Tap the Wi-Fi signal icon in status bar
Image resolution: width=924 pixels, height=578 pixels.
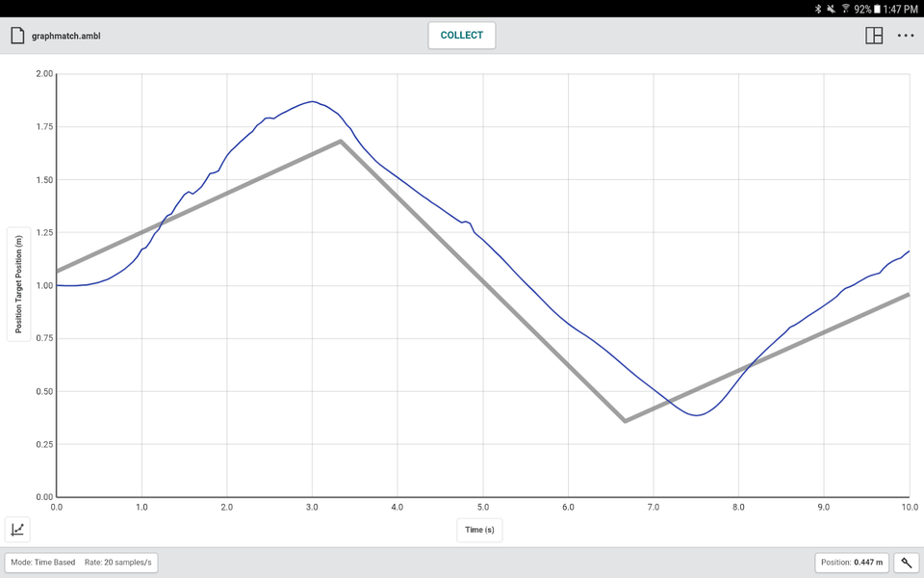844,9
